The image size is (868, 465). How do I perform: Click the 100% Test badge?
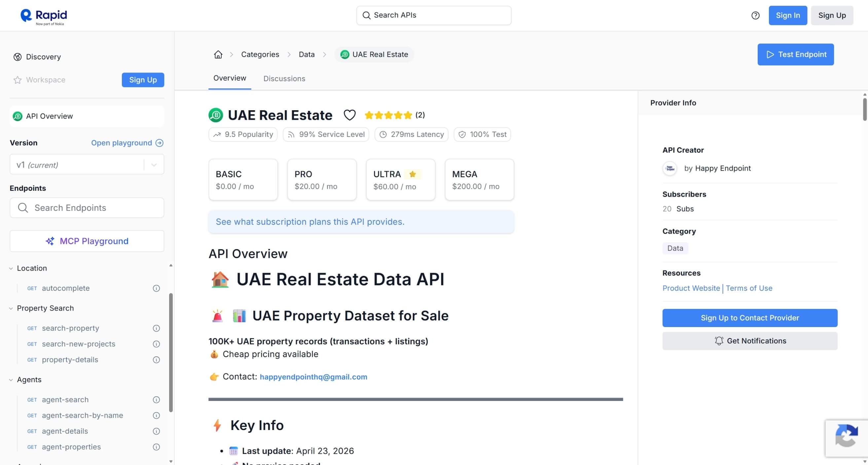coord(482,135)
